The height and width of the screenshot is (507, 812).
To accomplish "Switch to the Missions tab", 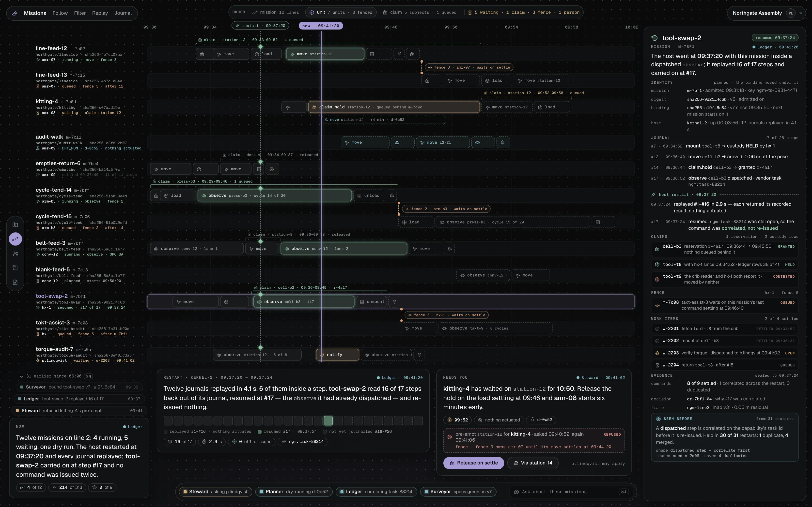I will click(x=35, y=13).
